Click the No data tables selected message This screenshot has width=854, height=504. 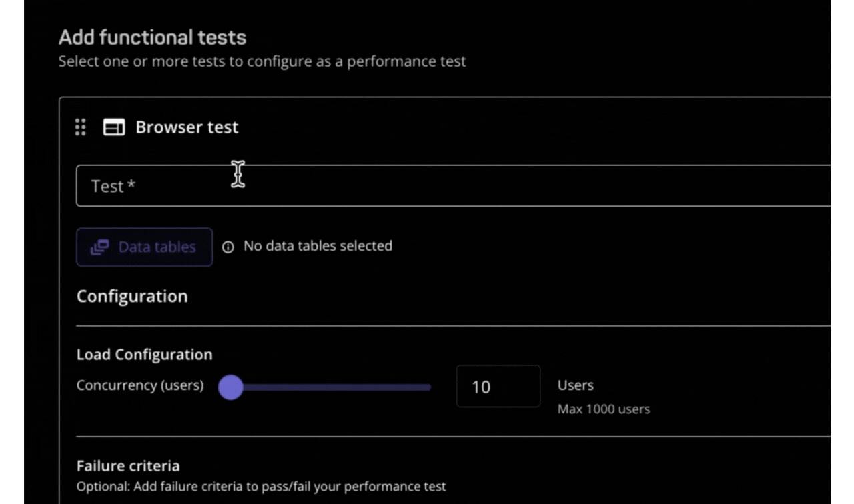coord(318,245)
